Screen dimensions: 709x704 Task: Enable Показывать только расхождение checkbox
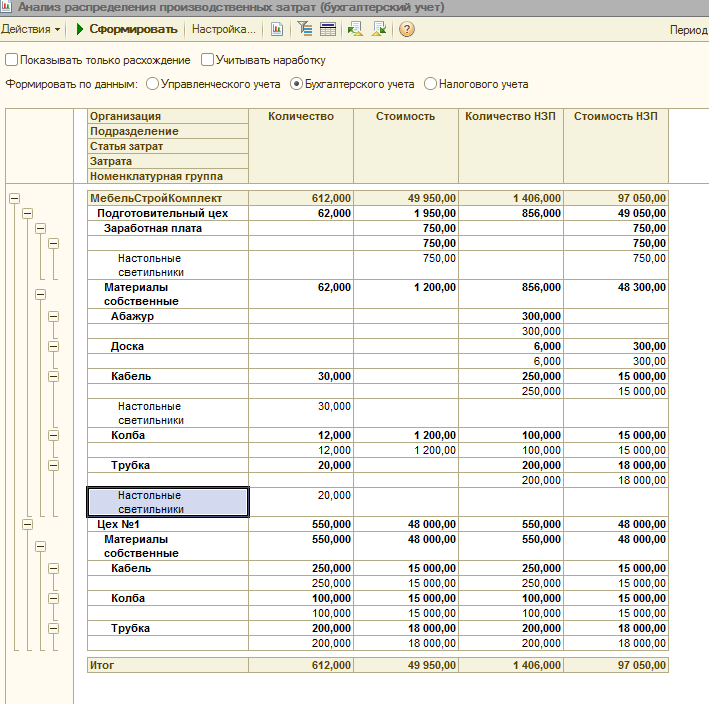point(11,60)
